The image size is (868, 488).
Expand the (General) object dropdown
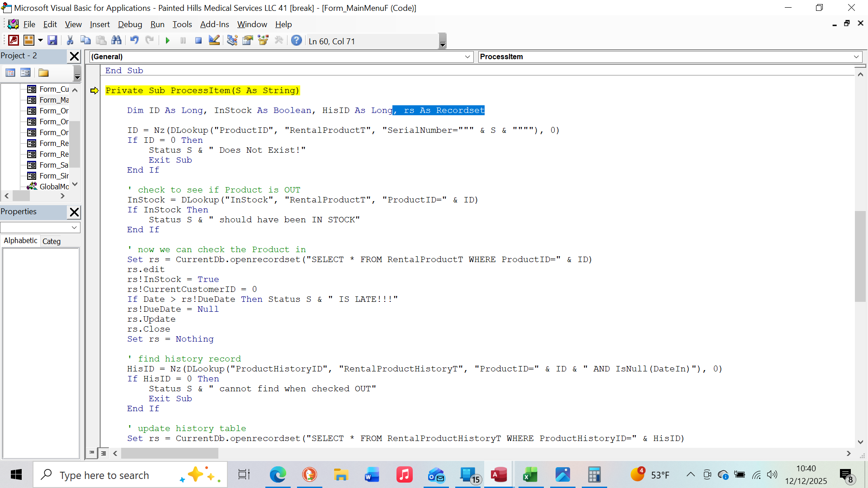[467, 56]
